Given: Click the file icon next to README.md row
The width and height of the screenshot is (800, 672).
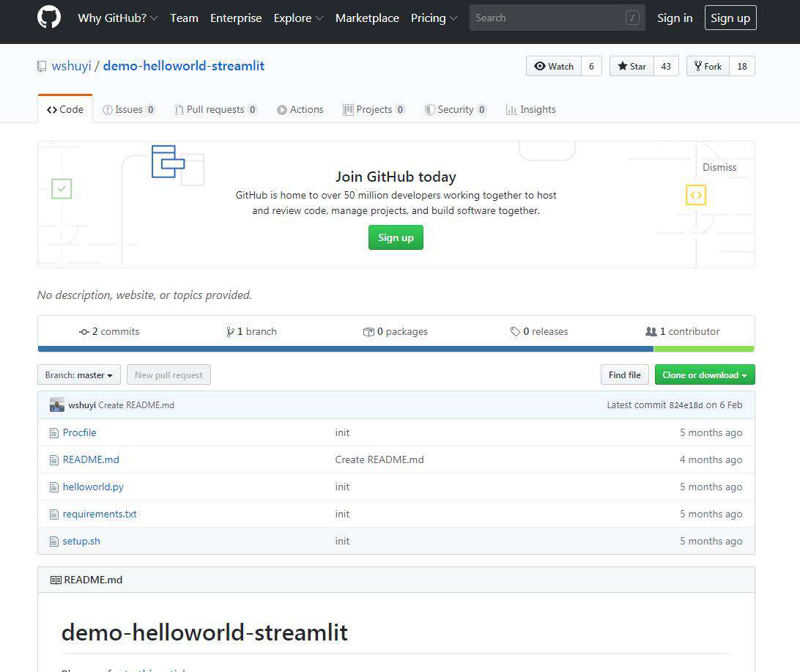Looking at the screenshot, I should coord(54,460).
